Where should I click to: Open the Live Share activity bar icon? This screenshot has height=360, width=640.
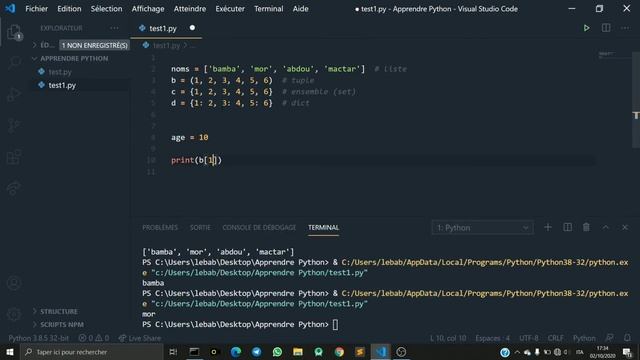[x=14, y=188]
